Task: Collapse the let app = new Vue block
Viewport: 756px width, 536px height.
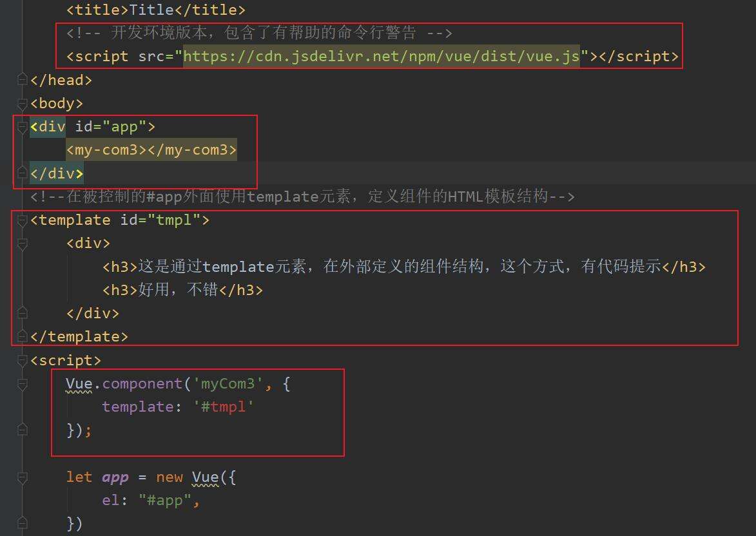Action: (23, 477)
